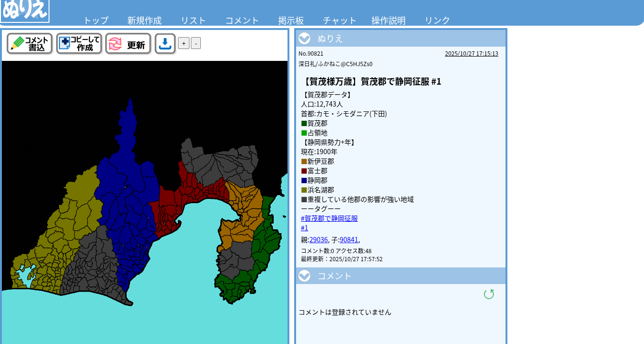Open parent entry 29036 link

click(x=318, y=240)
